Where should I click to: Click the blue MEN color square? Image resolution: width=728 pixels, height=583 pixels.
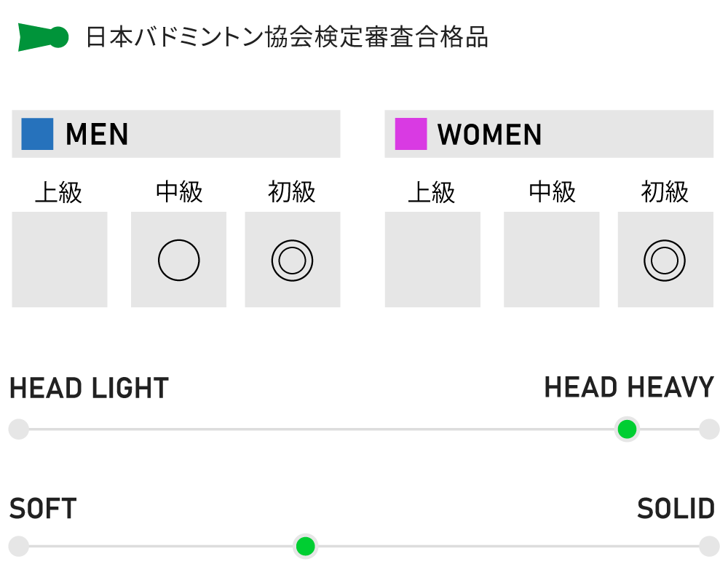tap(38, 134)
